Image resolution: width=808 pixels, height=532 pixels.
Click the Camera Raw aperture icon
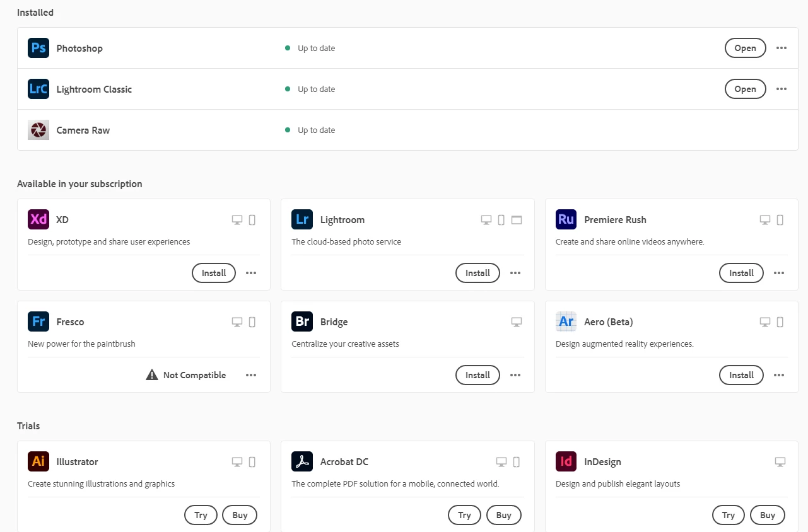(x=38, y=130)
